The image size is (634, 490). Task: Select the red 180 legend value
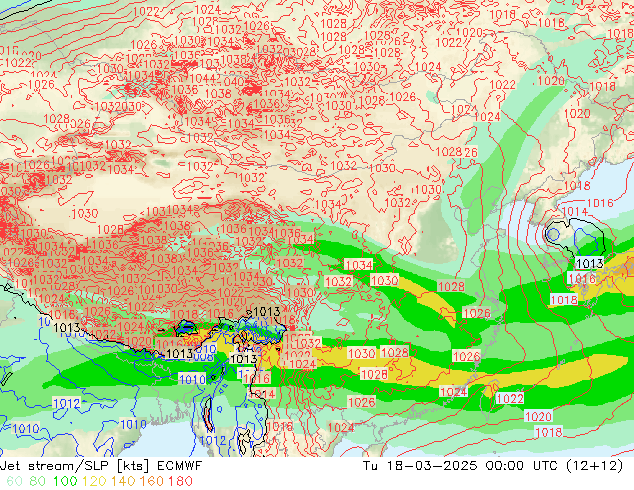[x=181, y=481]
